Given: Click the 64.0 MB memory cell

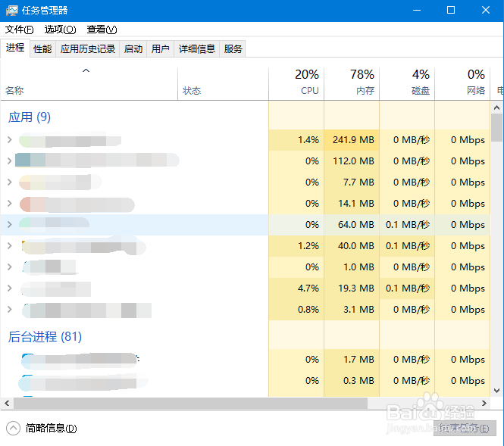Looking at the screenshot, I should click(x=352, y=225).
